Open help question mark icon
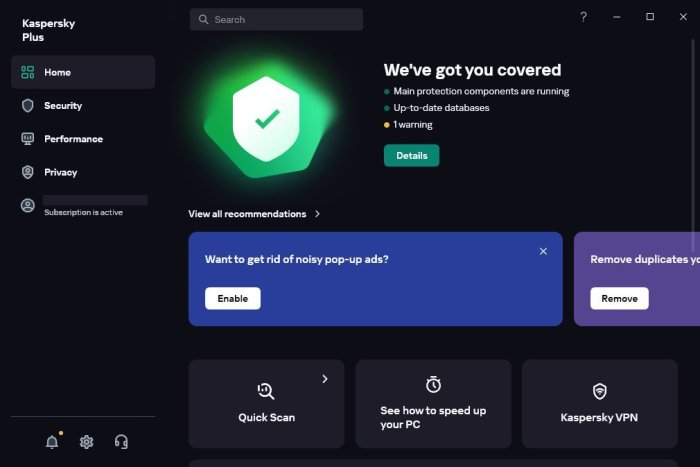This screenshot has height=467, width=700. [x=583, y=17]
